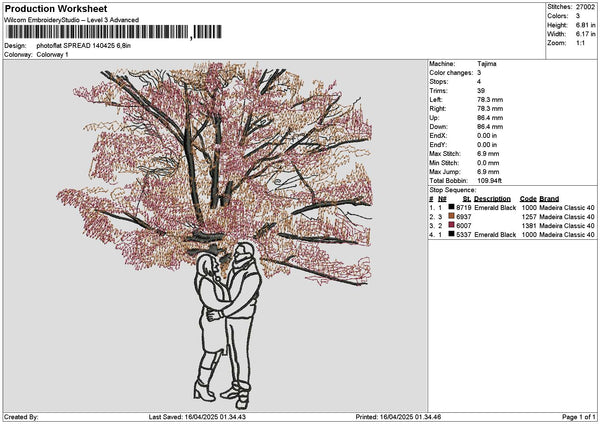Click 'Madeira Classic 40' in the 1257 row
Image resolution: width=600 pixels, height=424 pixels.
(567, 217)
